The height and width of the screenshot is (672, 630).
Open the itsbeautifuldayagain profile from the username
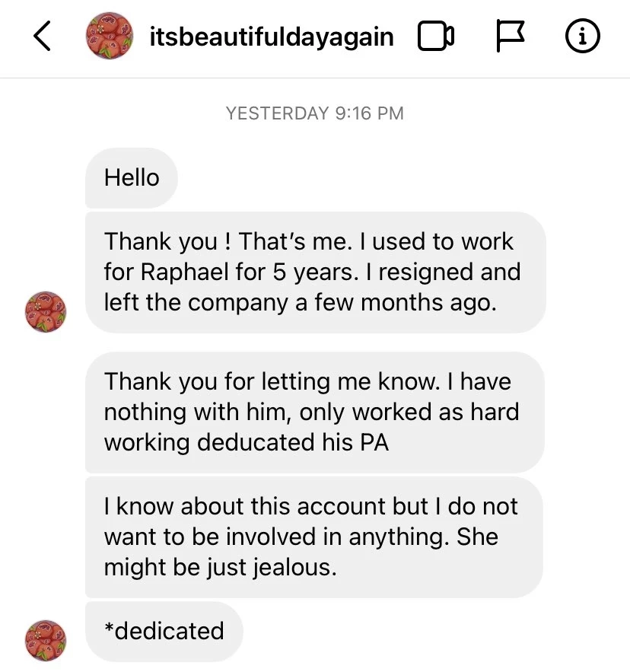coord(272,37)
